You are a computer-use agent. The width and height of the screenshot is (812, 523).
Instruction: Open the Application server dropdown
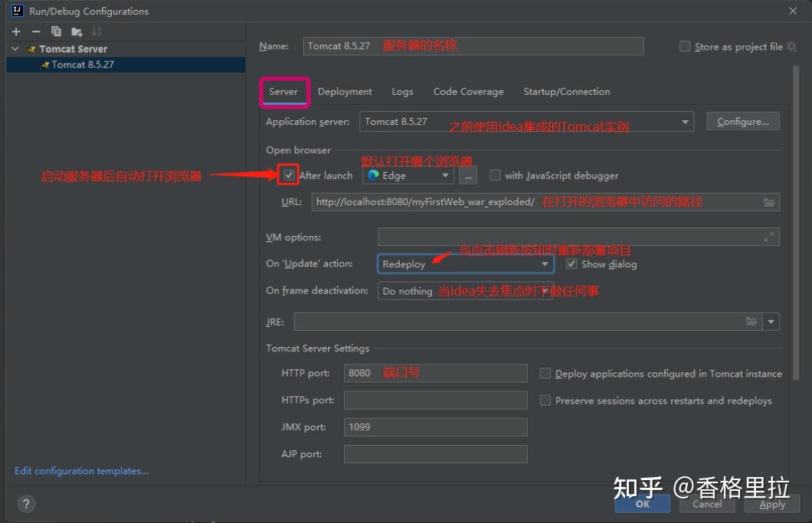click(685, 121)
